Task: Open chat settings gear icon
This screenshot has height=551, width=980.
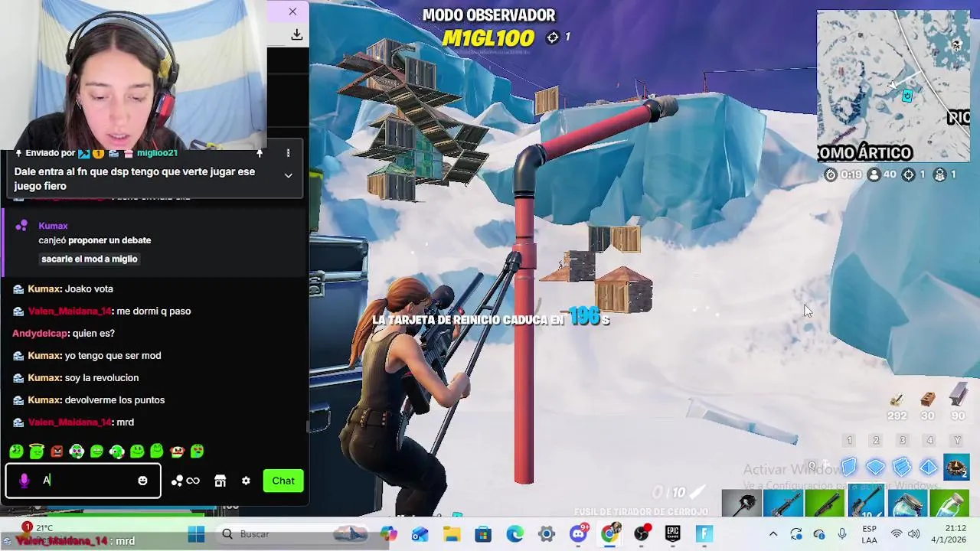Action: point(246,481)
